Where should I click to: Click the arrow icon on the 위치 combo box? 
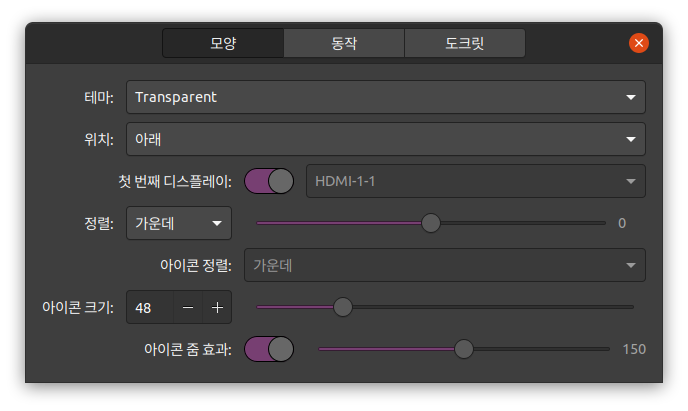631,139
